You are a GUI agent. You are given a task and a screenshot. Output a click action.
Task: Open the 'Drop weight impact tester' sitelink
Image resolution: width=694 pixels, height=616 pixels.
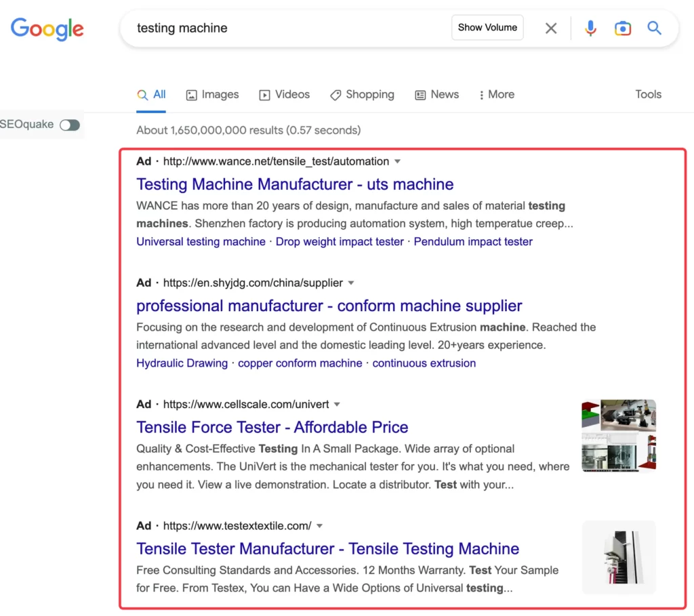(340, 242)
